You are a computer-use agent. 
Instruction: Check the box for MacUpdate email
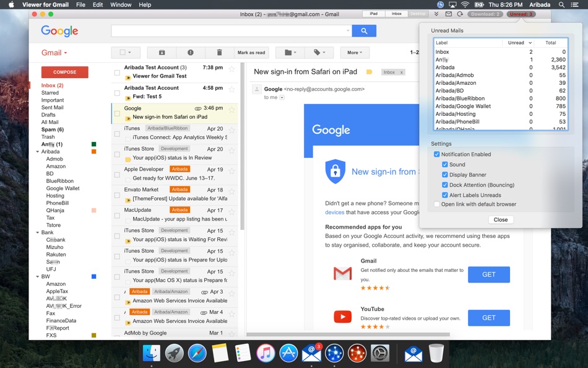point(117,215)
